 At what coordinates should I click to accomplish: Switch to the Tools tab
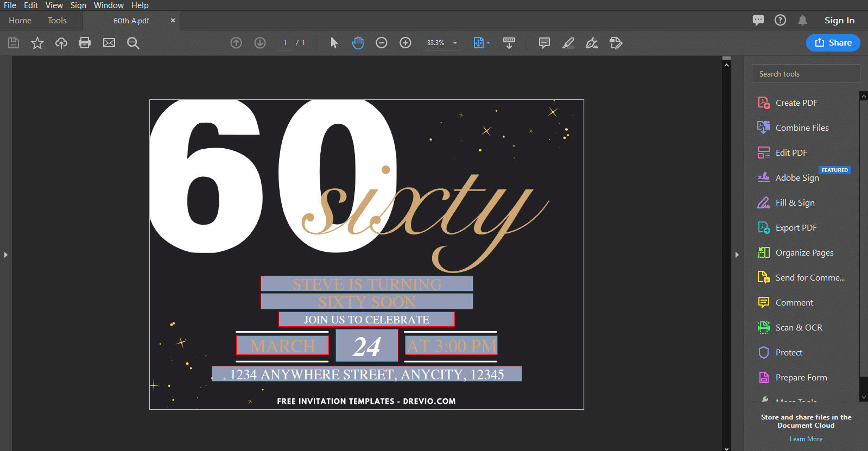coord(57,21)
